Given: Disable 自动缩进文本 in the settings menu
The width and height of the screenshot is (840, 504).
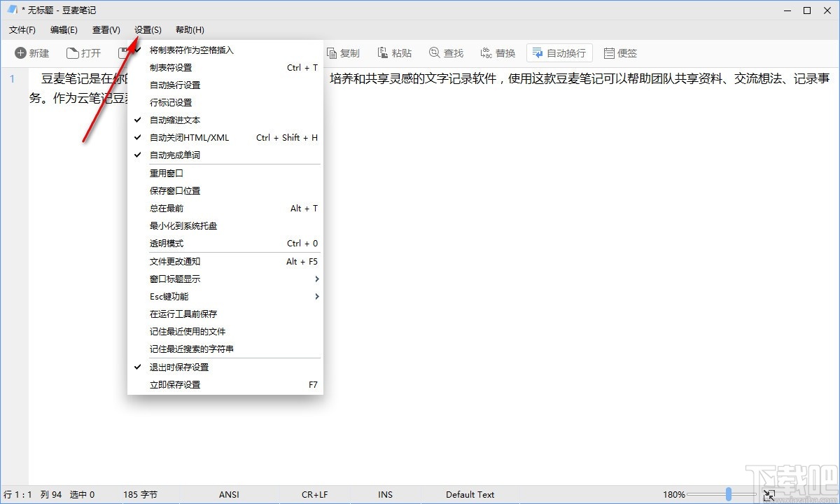Looking at the screenshot, I should point(175,120).
